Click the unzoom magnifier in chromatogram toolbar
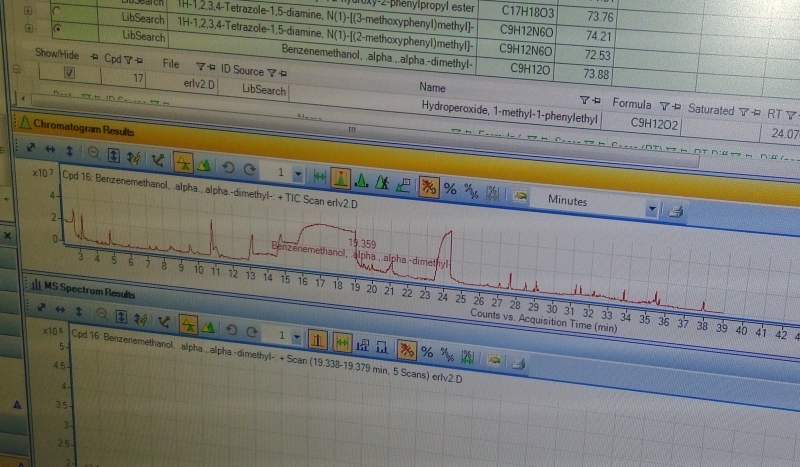This screenshot has height=467, width=800. click(92, 153)
